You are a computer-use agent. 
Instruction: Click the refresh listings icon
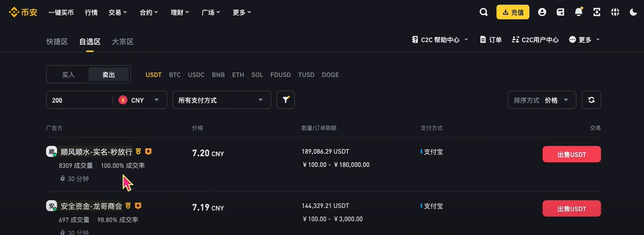591,100
